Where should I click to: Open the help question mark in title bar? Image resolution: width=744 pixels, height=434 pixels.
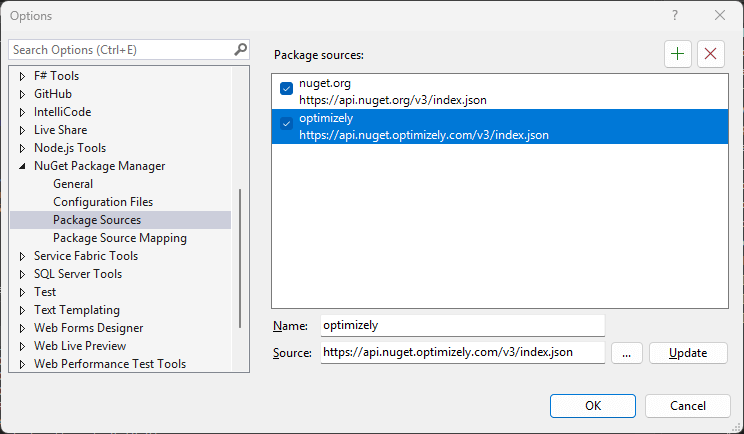675,15
